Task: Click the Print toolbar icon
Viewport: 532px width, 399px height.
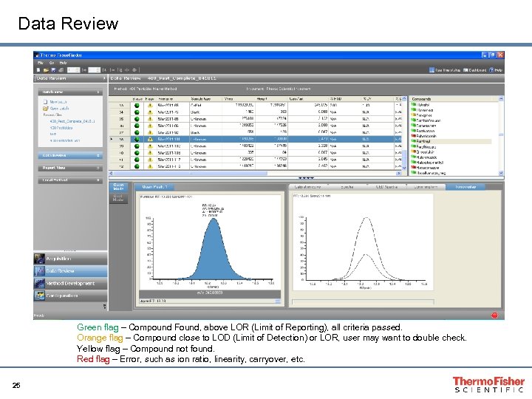Action: [x=61, y=70]
